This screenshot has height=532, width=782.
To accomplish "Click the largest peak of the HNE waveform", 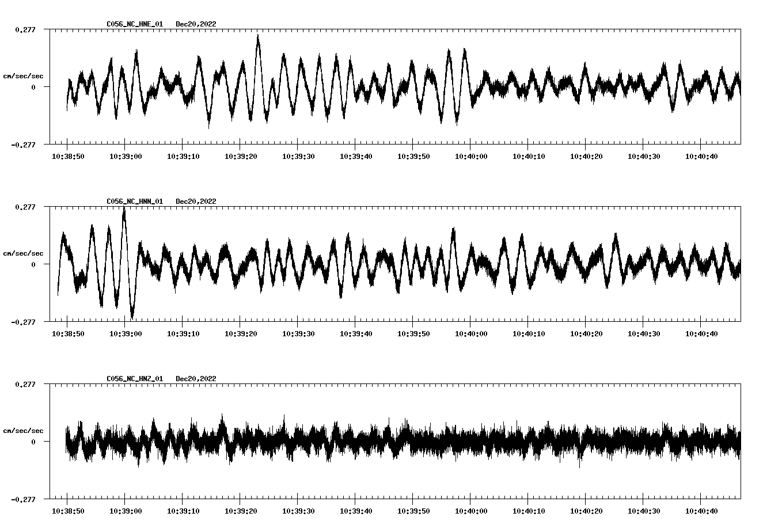I will 259,36.
